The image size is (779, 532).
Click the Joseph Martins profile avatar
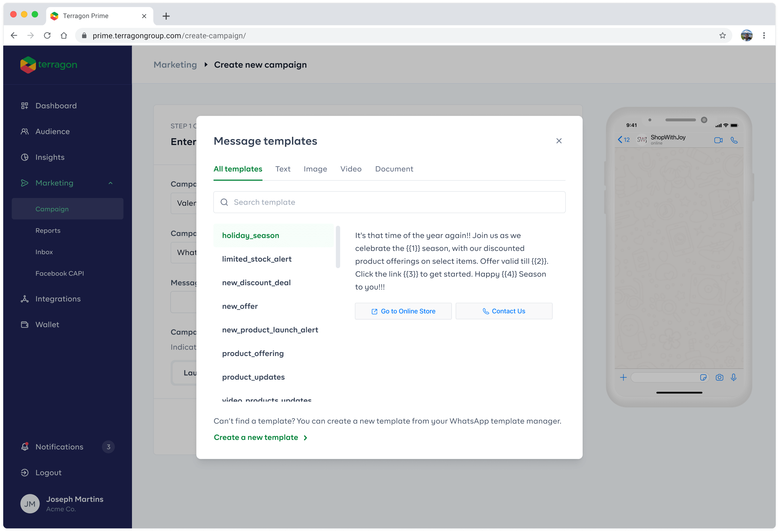click(x=30, y=504)
